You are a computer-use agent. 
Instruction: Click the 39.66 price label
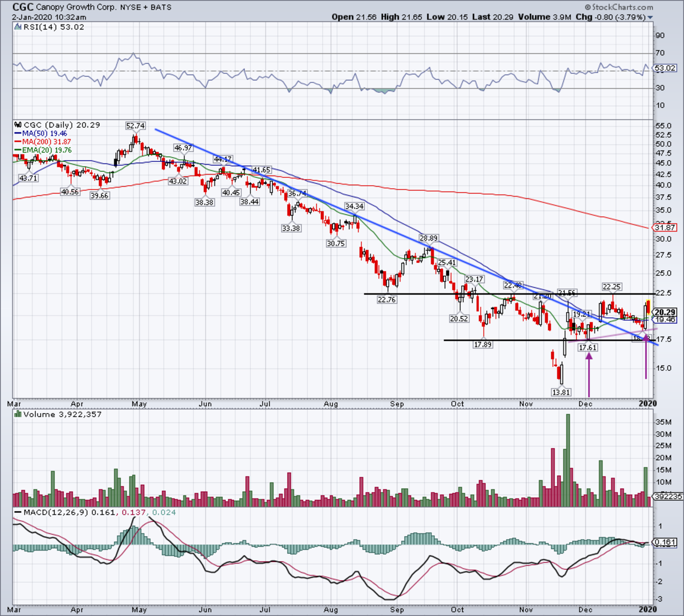point(100,195)
